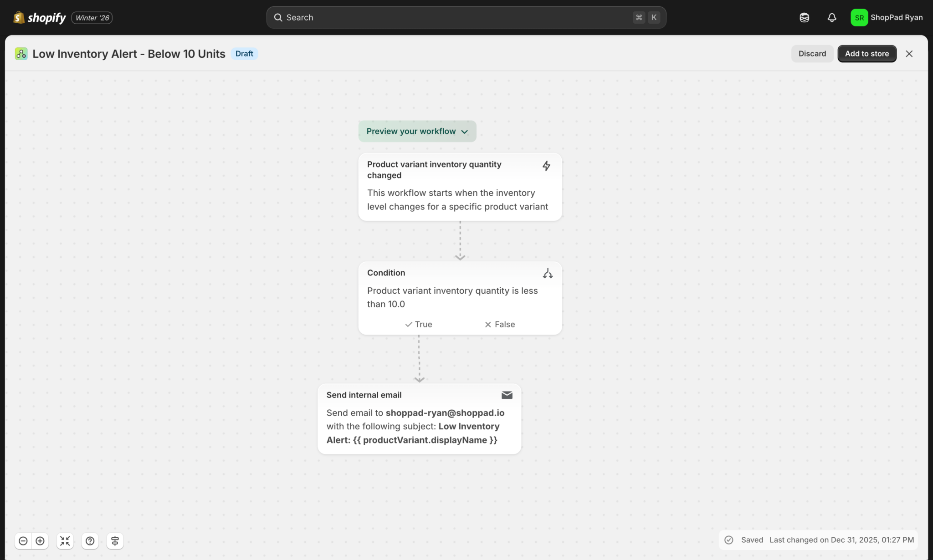This screenshot has width=933, height=560.
Task: Click the fit-to-view collapse arrows icon
Action: [65, 541]
